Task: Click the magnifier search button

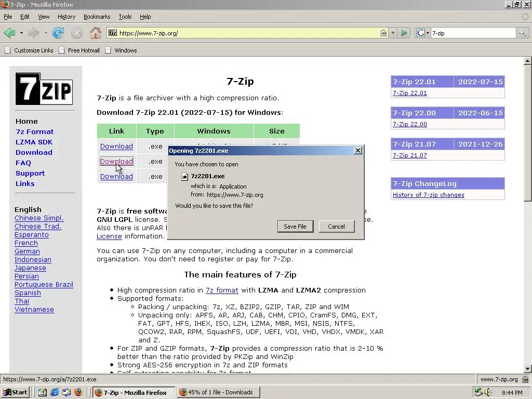Action: pos(522,33)
